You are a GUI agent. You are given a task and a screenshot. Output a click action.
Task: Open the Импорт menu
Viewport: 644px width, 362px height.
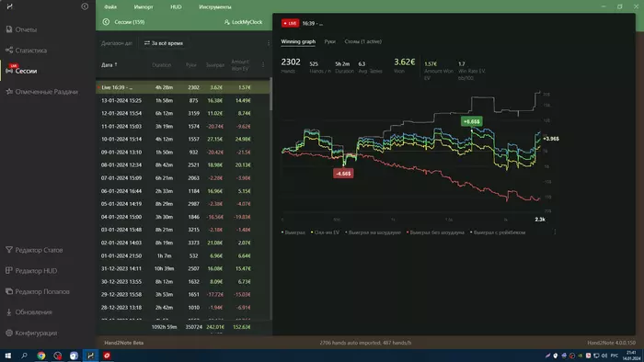144,6
